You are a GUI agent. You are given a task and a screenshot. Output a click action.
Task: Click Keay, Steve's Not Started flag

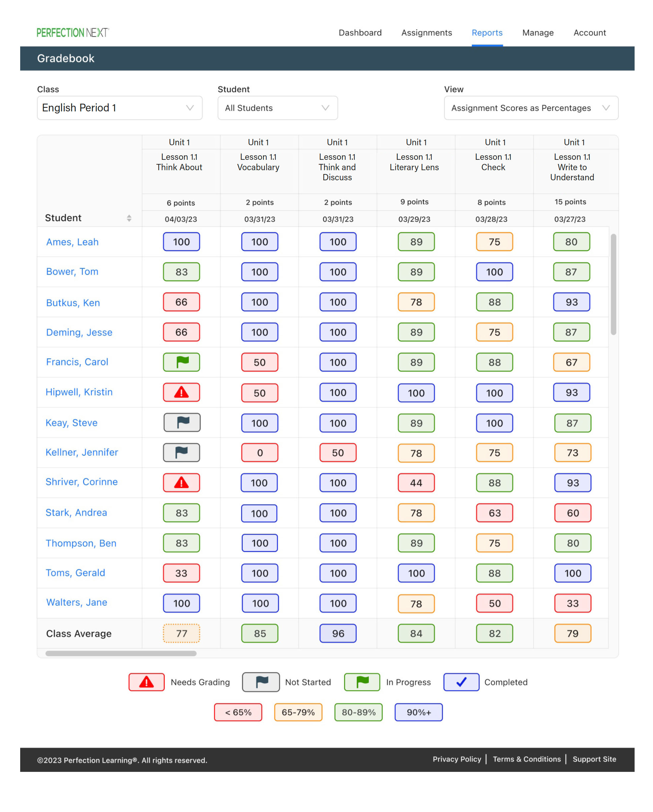(x=182, y=423)
